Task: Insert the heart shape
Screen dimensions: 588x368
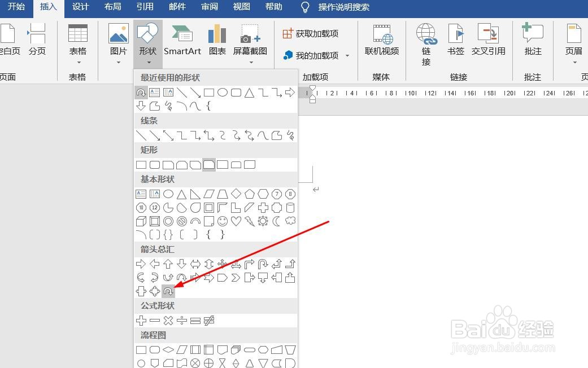Action: click(236, 221)
